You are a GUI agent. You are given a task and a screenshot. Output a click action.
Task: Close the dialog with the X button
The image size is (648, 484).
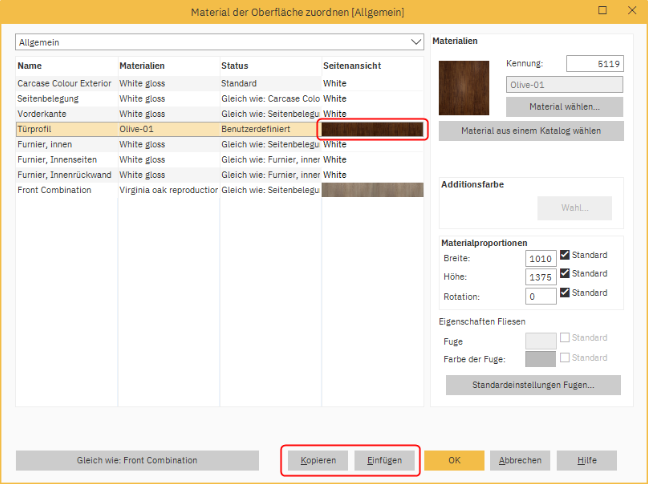tap(630, 11)
